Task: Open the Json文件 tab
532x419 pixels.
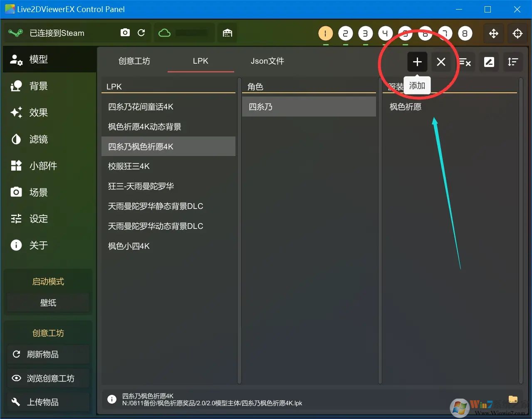Action: [x=267, y=61]
